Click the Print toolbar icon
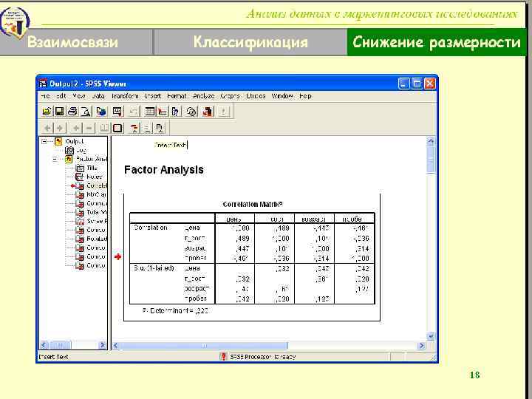 click(72, 112)
